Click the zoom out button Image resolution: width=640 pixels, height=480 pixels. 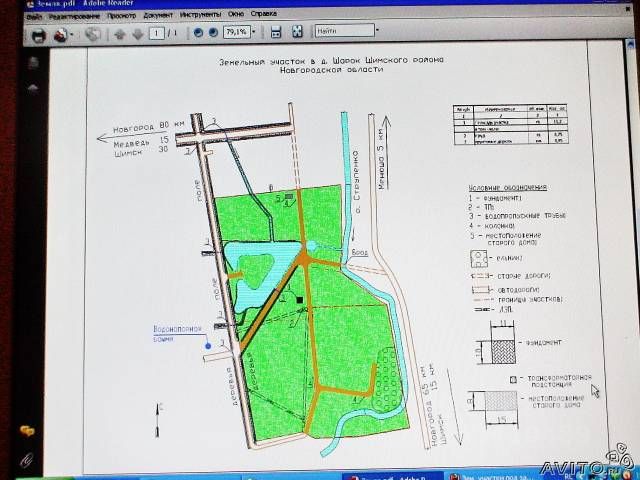pyautogui.click(x=196, y=33)
